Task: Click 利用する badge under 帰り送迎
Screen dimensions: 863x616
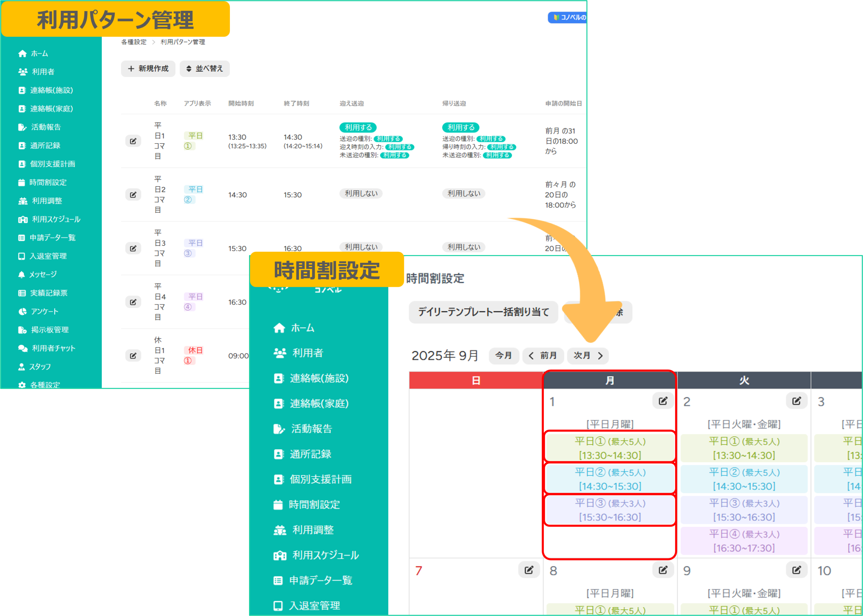Action: click(x=460, y=127)
